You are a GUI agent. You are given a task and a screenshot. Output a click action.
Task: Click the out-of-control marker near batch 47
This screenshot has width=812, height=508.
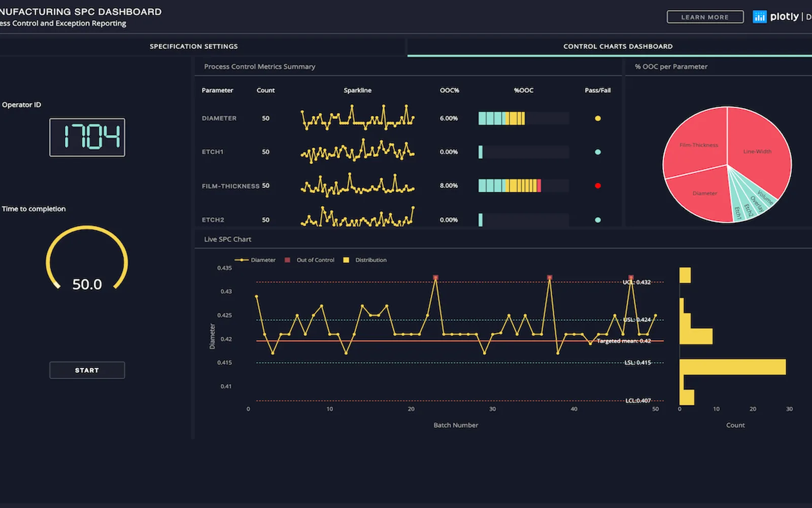(631, 278)
